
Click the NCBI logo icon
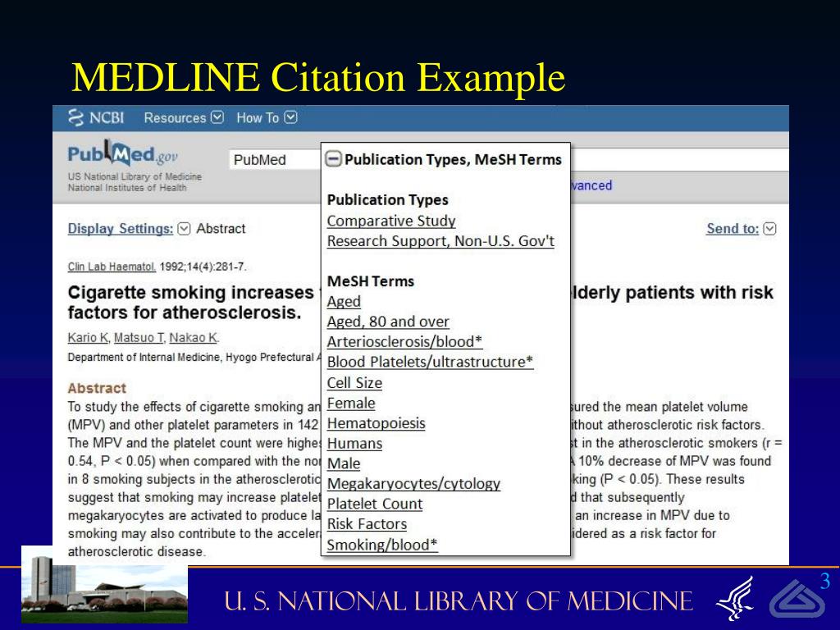(76, 118)
